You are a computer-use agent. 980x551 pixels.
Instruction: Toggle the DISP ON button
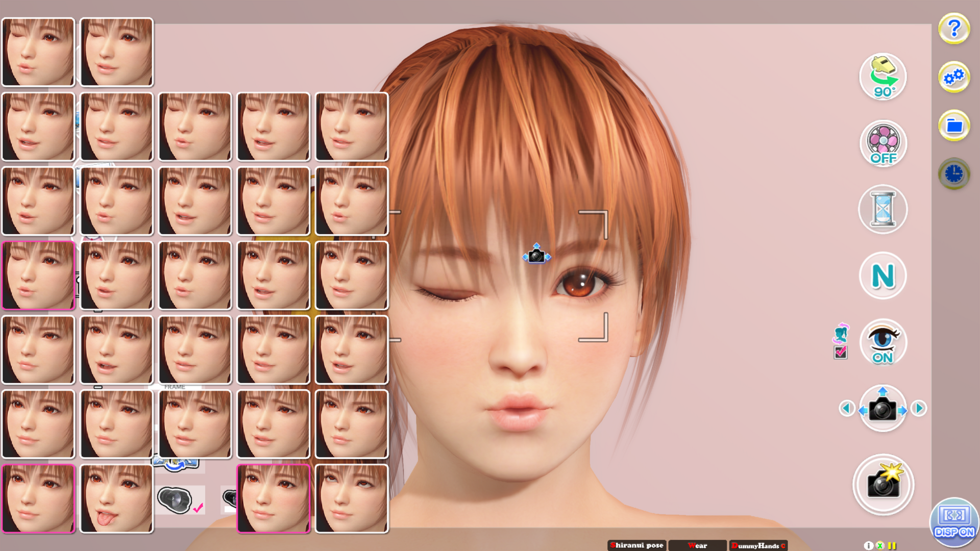point(954,522)
